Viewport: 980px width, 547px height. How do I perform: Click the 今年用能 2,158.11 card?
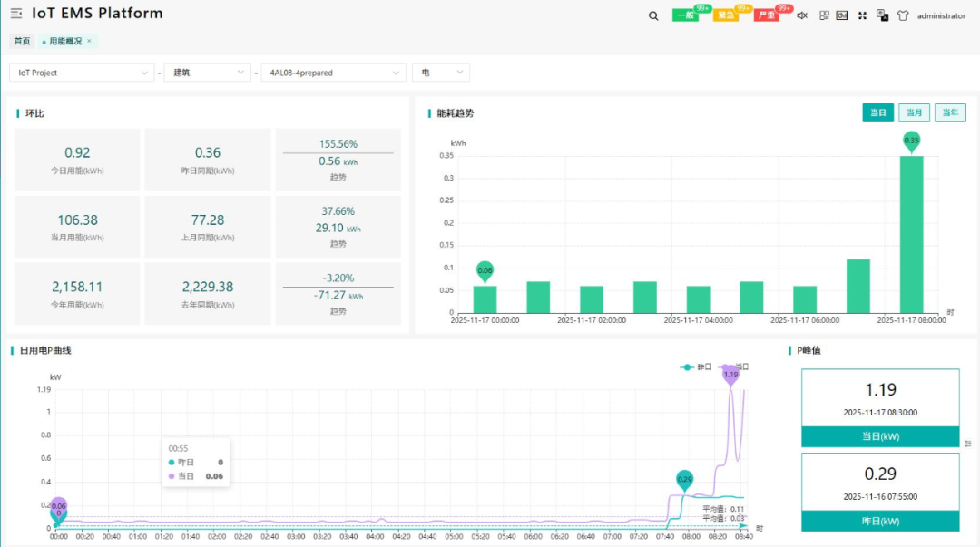[77, 294]
